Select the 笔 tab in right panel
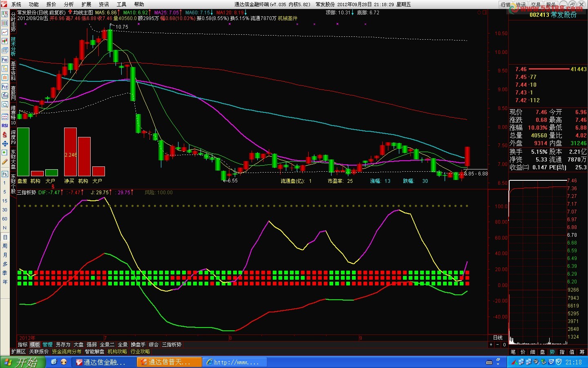Image resolution: width=588 pixels, height=368 pixels. pos(513,352)
